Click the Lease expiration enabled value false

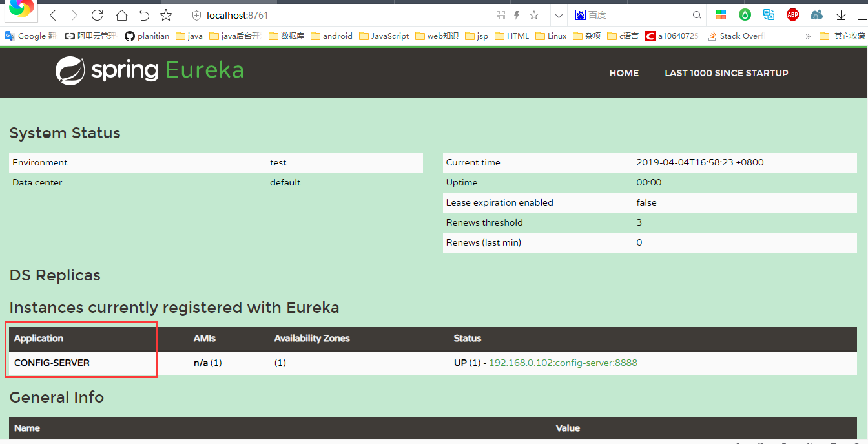click(646, 202)
